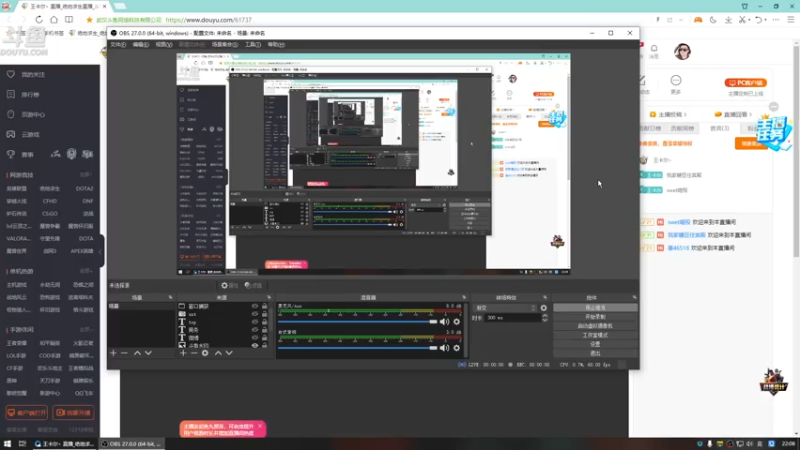Click the top highlighted button in OBS controls
Viewport: 800px width, 450px height.
click(595, 308)
